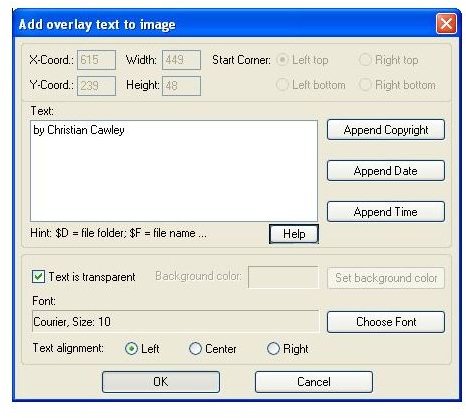Click the X-Coord input field

point(96,60)
